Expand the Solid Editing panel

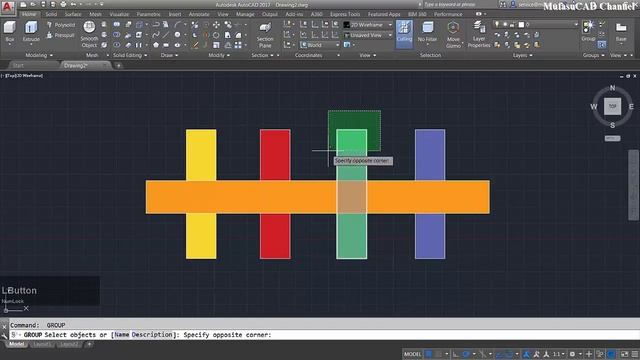[130, 55]
